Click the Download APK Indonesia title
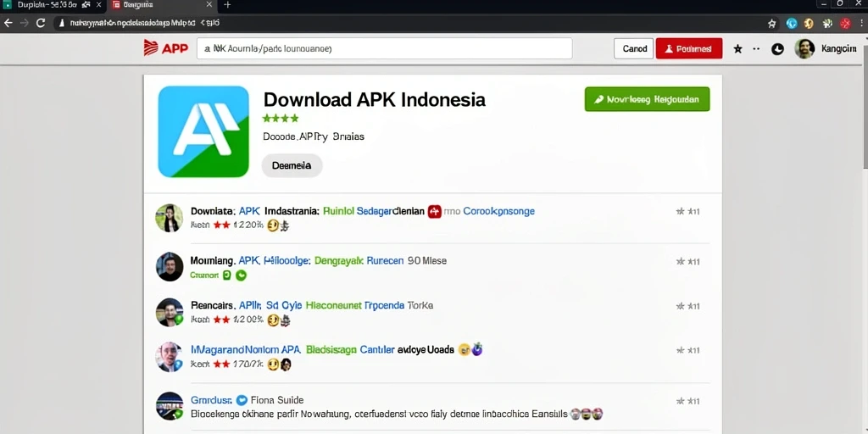The height and width of the screenshot is (434, 868). coord(374,100)
